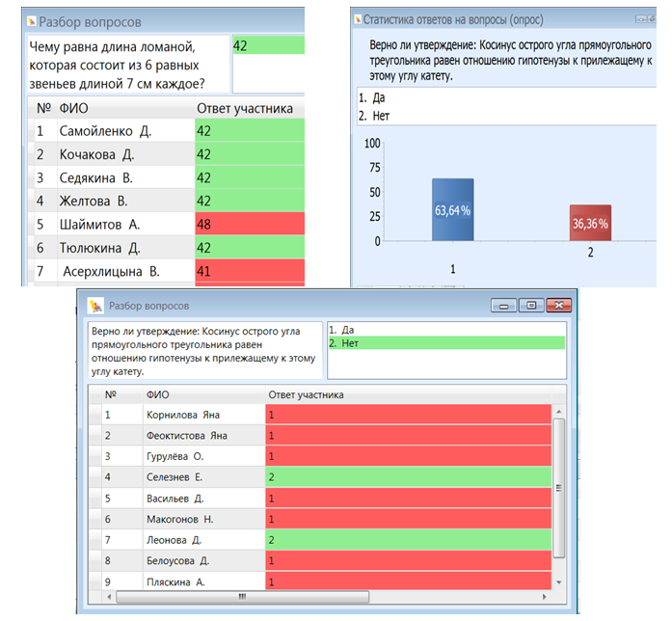
Task: Click the green answer cell of Леонова Д.
Action: 409,540
